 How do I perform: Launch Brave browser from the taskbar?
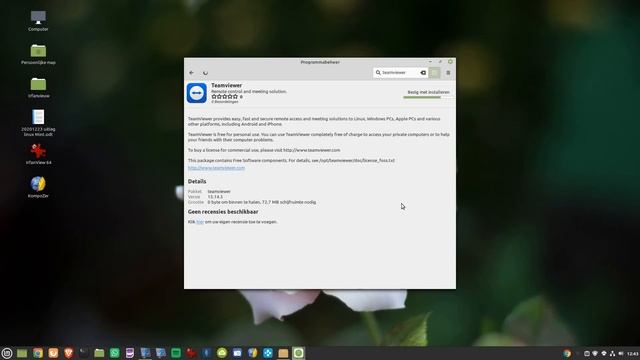click(x=69, y=353)
